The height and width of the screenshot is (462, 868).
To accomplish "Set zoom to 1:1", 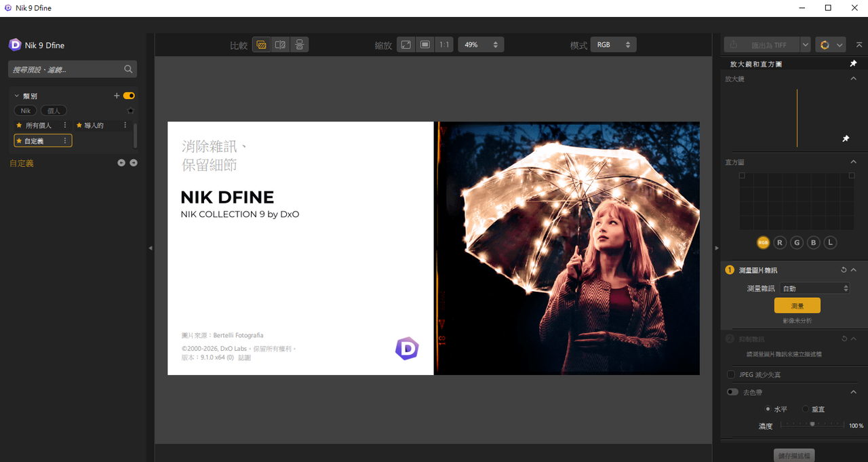I will (x=444, y=45).
